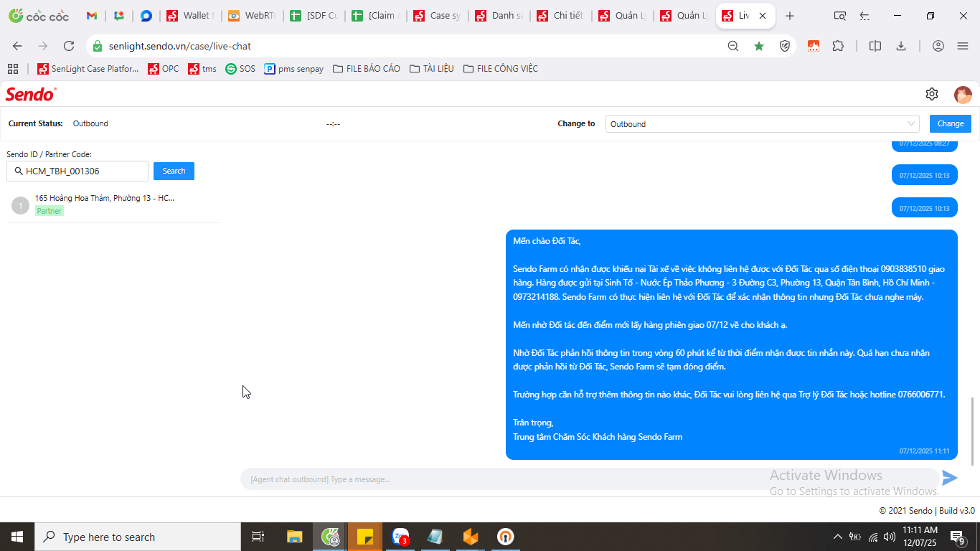Open the SOS bookmark

[240, 69]
